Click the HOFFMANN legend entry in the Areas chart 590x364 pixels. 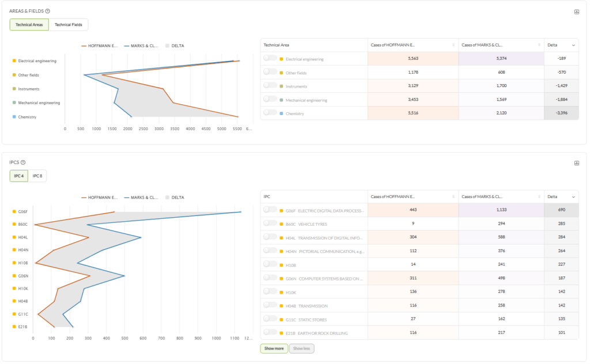99,46
